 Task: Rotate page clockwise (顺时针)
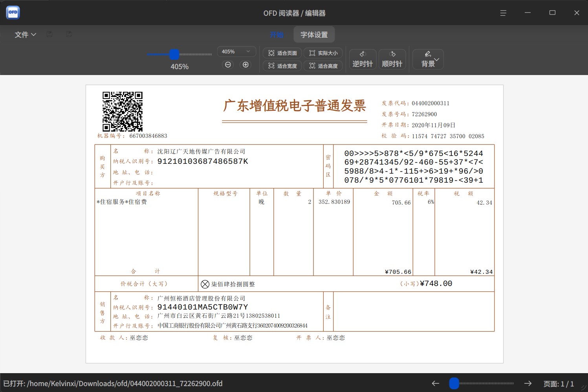(x=392, y=59)
